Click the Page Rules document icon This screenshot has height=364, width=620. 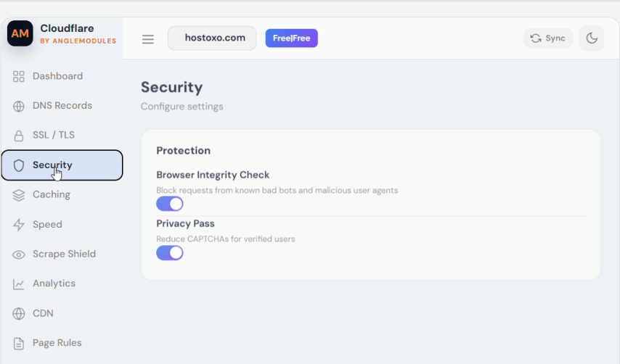[19, 344]
